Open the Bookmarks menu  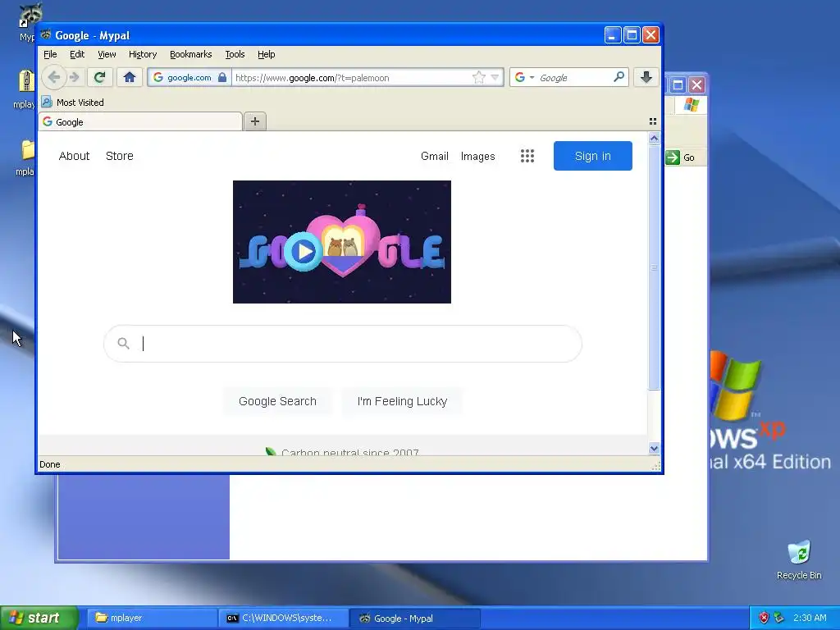click(190, 54)
